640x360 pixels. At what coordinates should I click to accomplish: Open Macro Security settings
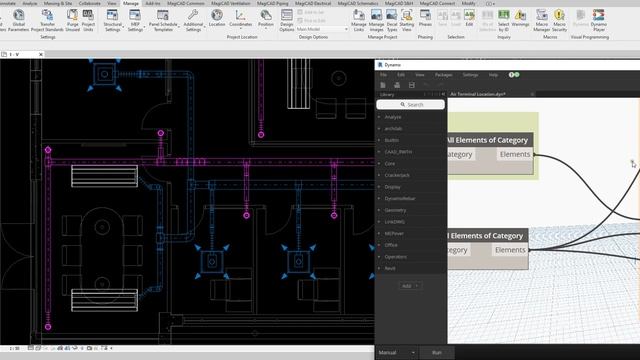(x=559, y=20)
